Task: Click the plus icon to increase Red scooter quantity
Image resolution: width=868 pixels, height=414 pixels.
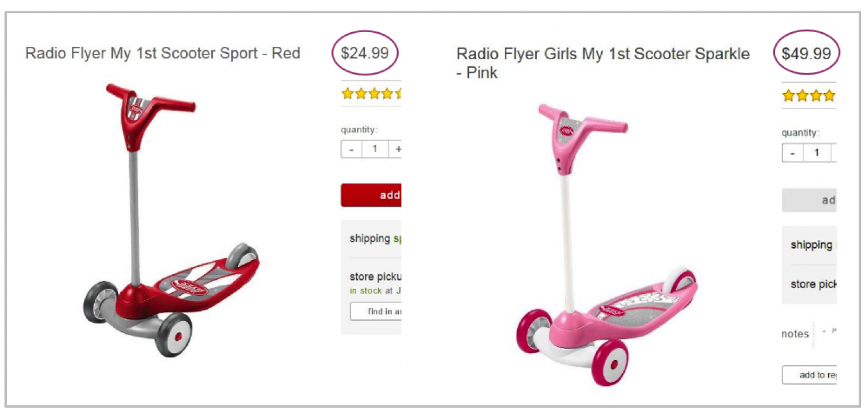Action: tap(398, 149)
